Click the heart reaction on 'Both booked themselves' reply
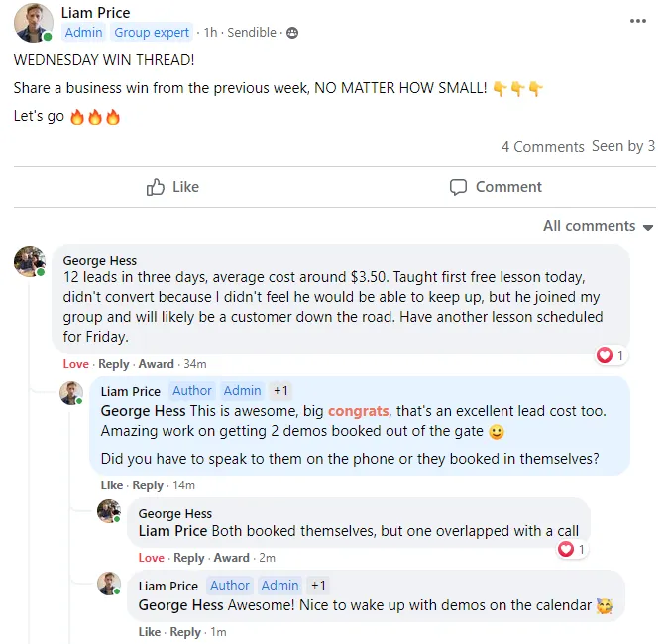Screen dimensions: 669x644 (x=570, y=549)
